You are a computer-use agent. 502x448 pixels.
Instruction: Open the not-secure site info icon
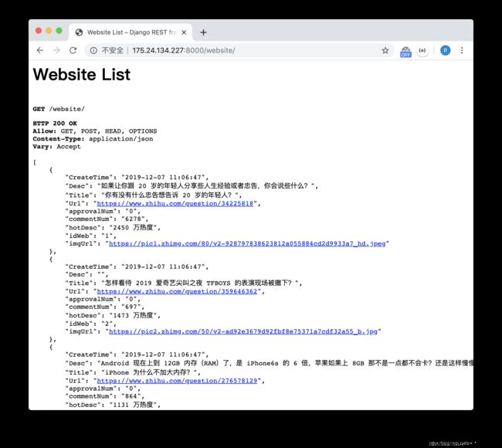tap(93, 50)
